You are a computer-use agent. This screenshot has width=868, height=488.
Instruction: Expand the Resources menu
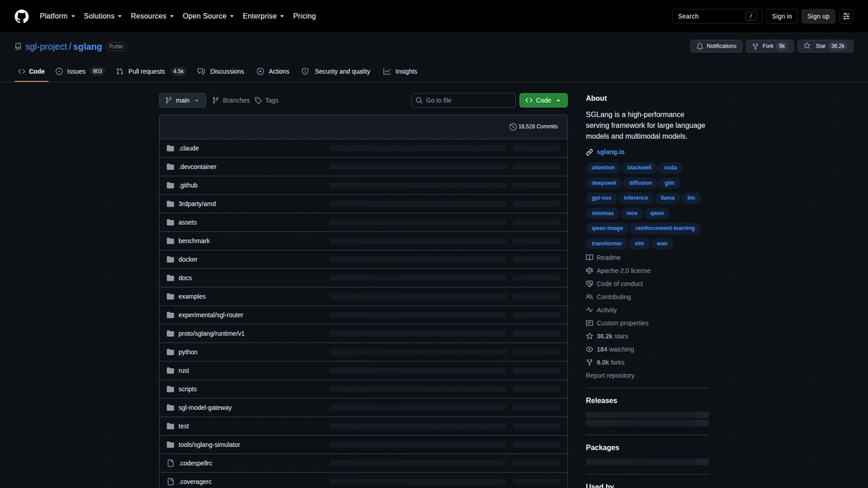click(x=152, y=16)
